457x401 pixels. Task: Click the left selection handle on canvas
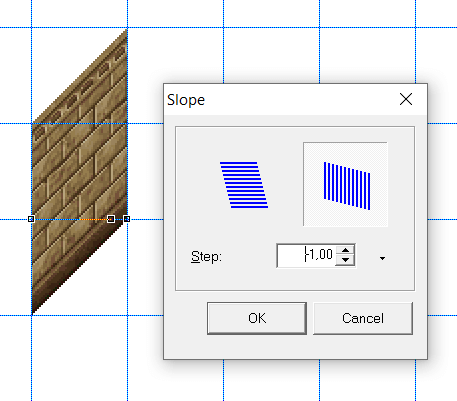(31, 219)
